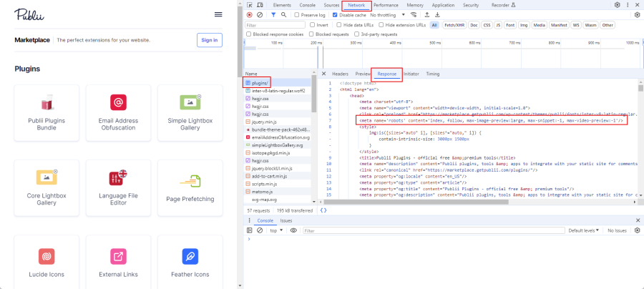644x289 pixels.
Task: Open the Publii hamburger menu
Action: click(x=218, y=14)
